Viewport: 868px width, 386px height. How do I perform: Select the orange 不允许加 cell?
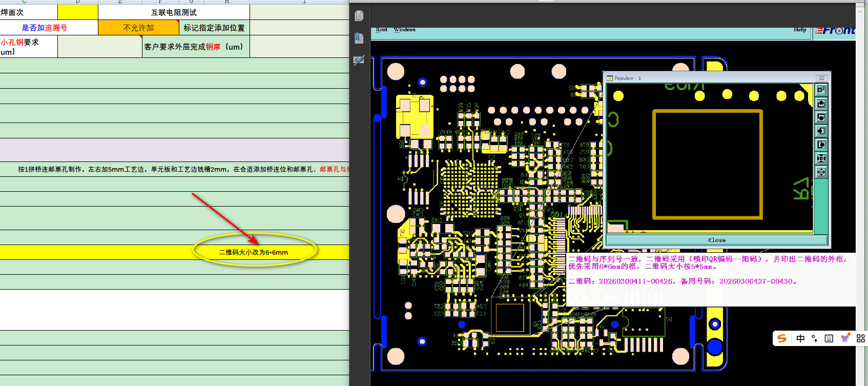(138, 28)
